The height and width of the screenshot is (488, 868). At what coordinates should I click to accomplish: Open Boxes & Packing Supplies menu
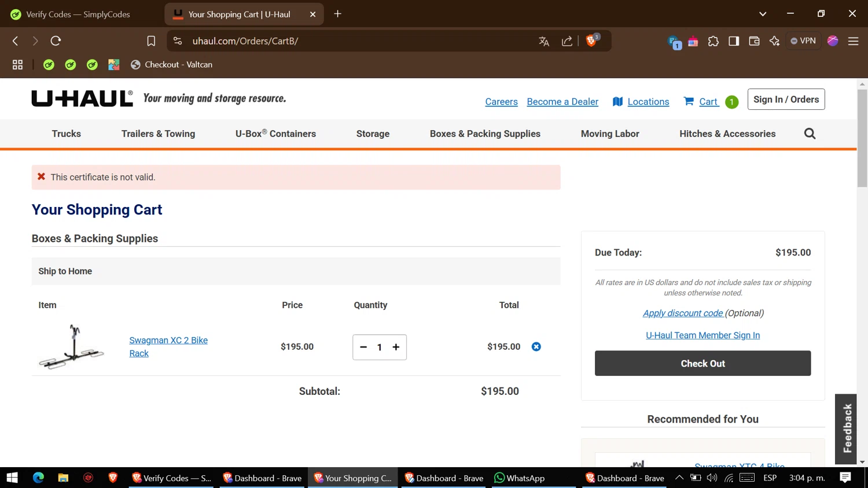pos(485,134)
